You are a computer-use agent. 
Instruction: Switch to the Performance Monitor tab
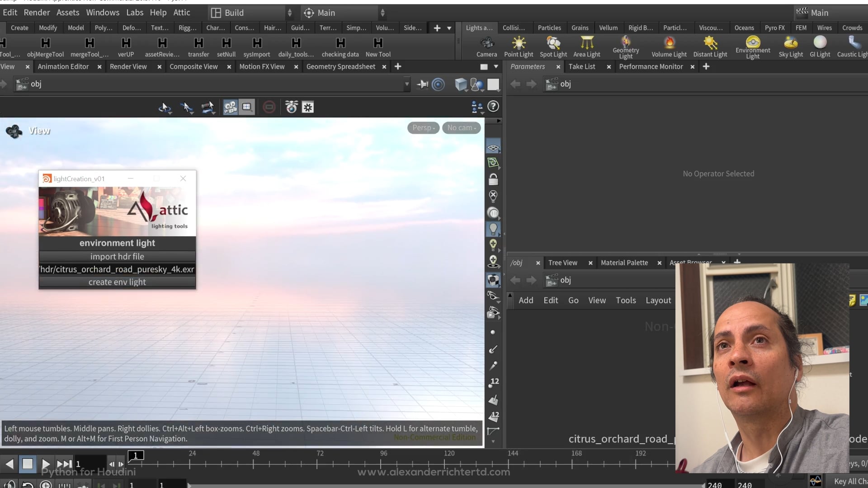click(x=651, y=66)
